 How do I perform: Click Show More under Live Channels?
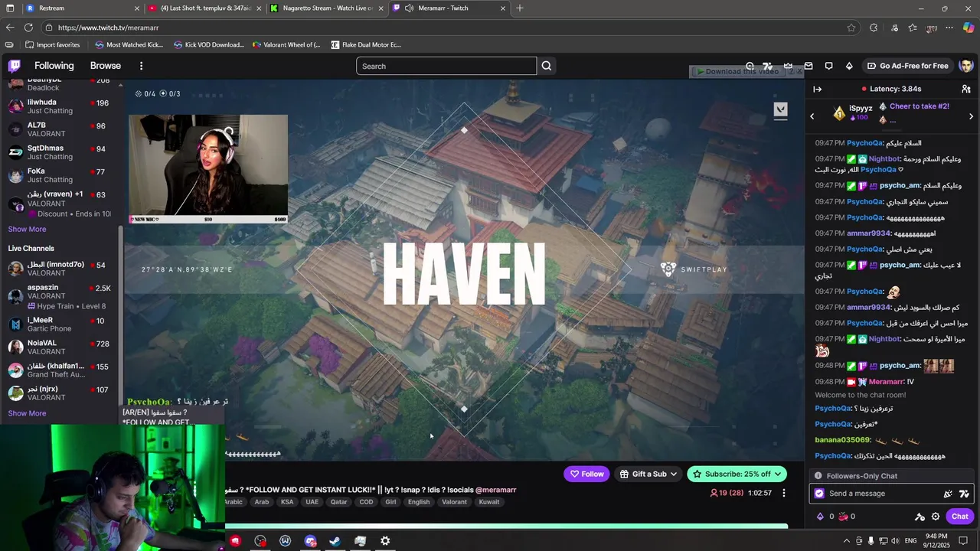27,413
